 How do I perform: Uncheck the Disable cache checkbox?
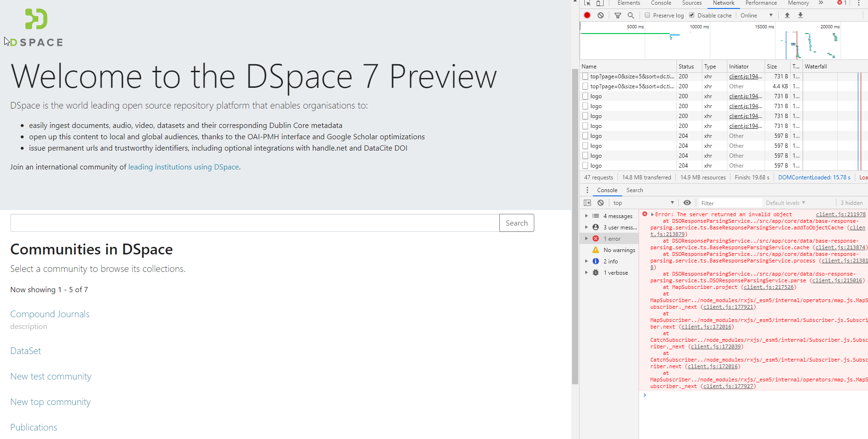692,15
